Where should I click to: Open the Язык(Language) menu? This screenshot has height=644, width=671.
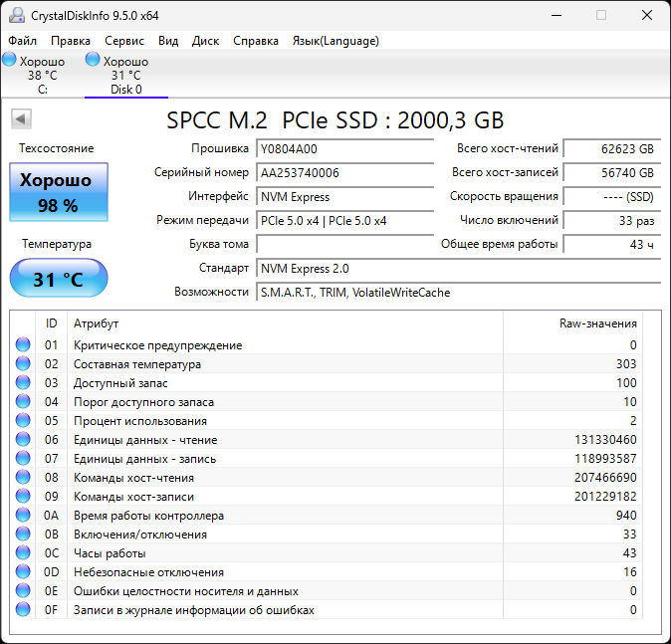point(335,41)
